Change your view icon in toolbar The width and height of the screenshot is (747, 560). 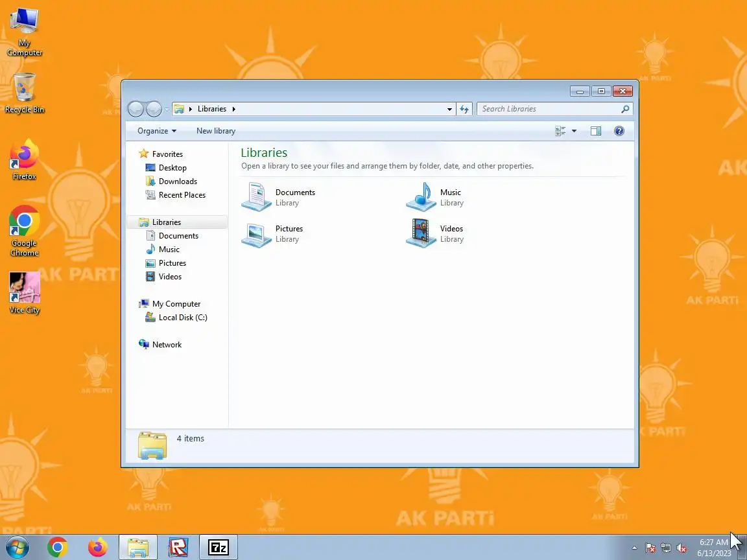[560, 131]
